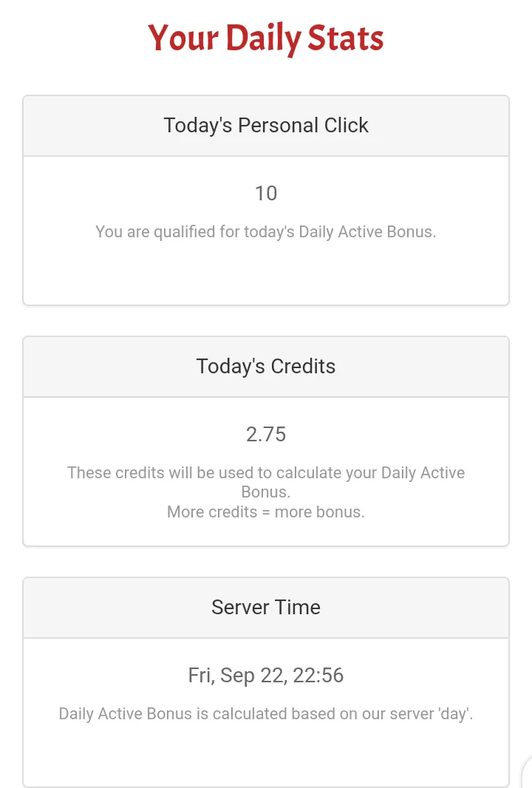Click the 'Daily Active Bonus is calculated' note
This screenshot has width=532, height=788.
point(266,714)
